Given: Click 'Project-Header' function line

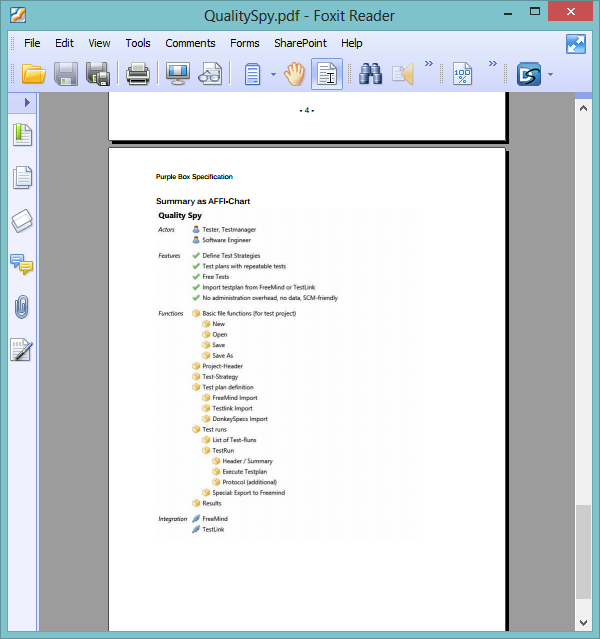Looking at the screenshot, I should [222, 366].
